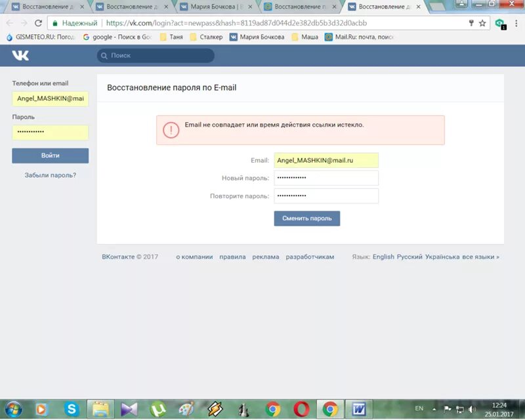Open реклама footer link
This screenshot has height=420, width=525.
pos(266,257)
